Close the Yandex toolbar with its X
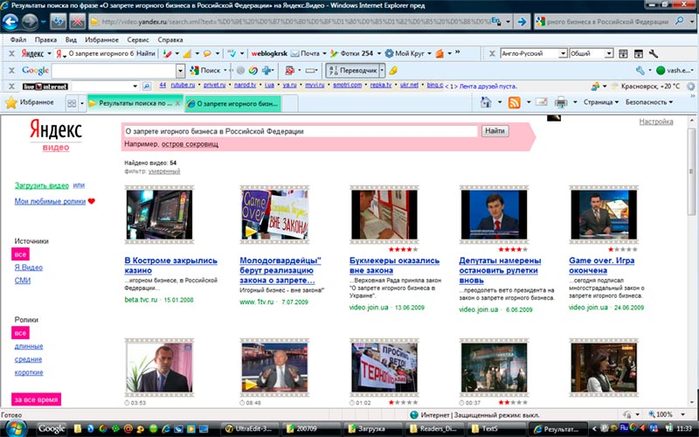Screen dimensions: 699x437 [12, 54]
